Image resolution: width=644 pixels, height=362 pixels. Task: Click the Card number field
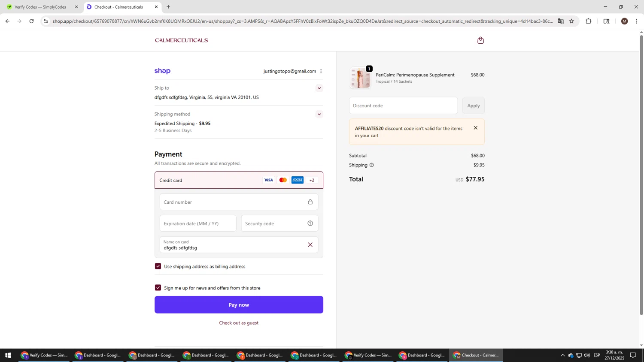click(239, 202)
